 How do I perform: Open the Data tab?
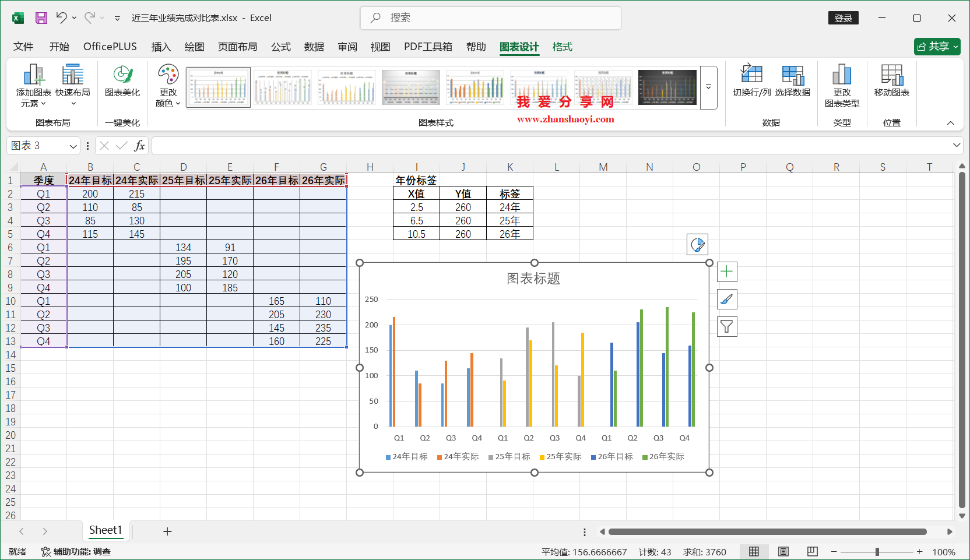314,47
